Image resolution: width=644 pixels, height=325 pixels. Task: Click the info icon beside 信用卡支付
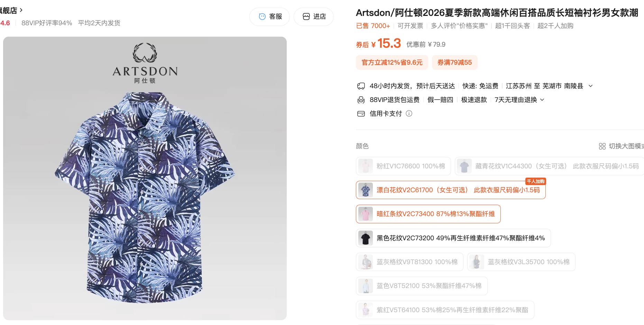click(x=409, y=113)
